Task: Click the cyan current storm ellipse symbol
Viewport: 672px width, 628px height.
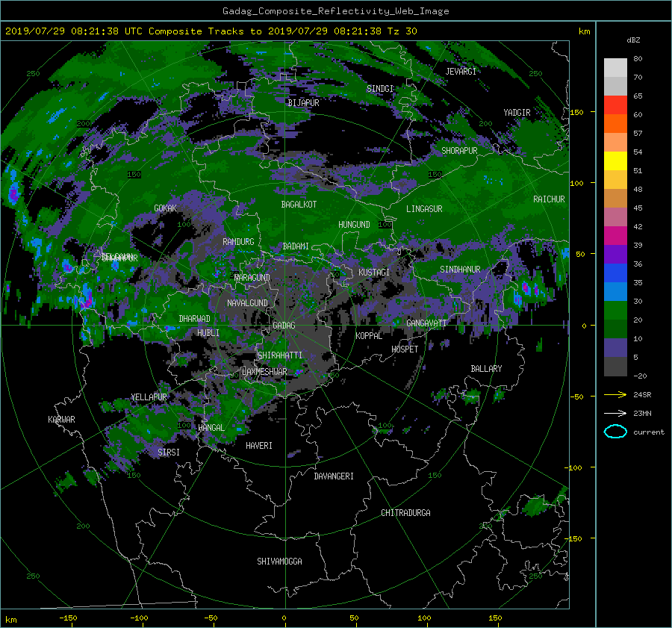Action: tap(615, 432)
